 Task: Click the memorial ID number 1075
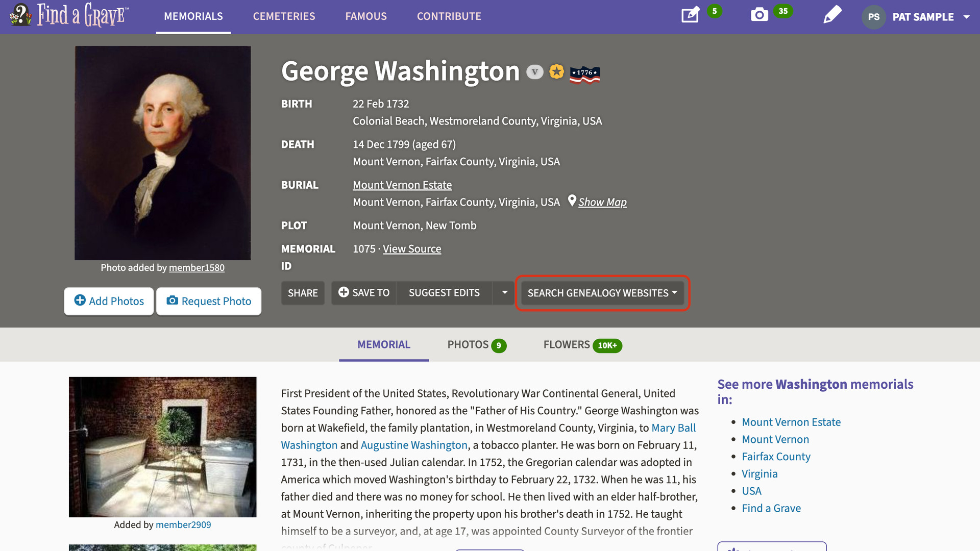point(364,249)
